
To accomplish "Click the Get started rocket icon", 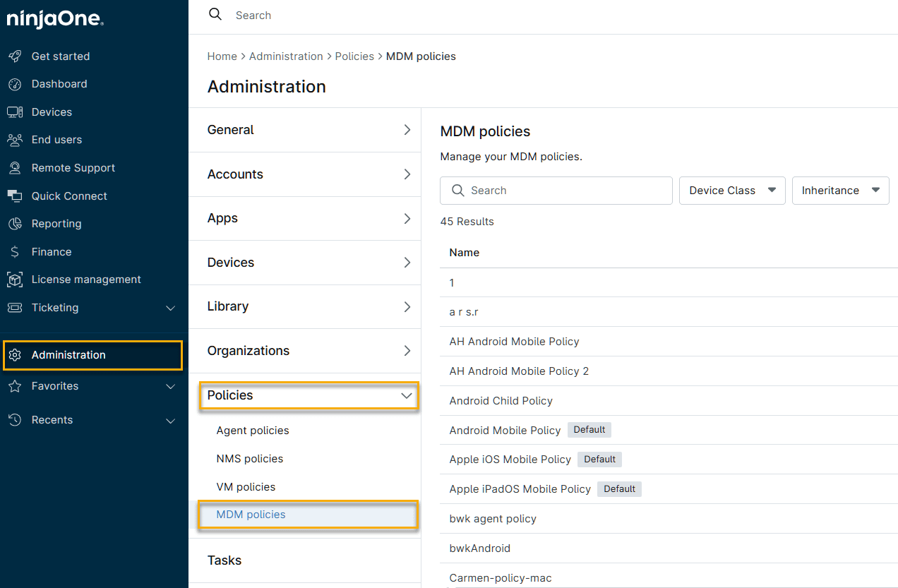I will (15, 56).
